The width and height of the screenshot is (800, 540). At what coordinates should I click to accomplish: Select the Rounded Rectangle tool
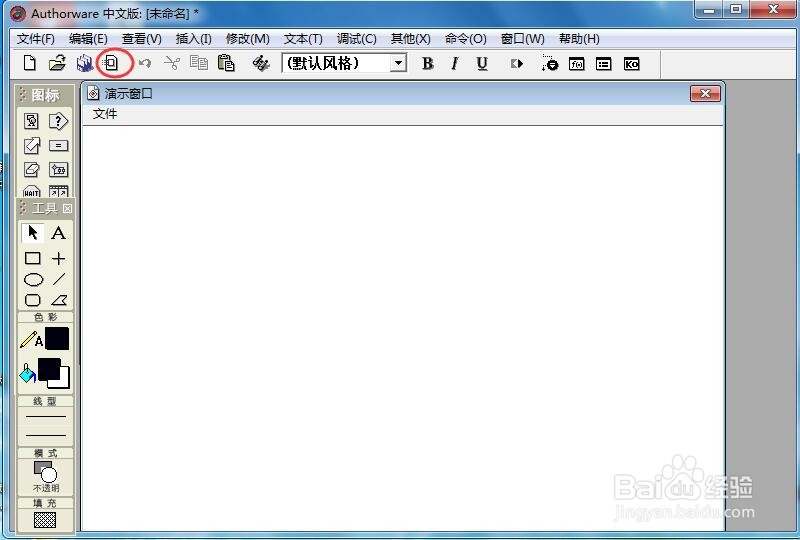click(33, 301)
